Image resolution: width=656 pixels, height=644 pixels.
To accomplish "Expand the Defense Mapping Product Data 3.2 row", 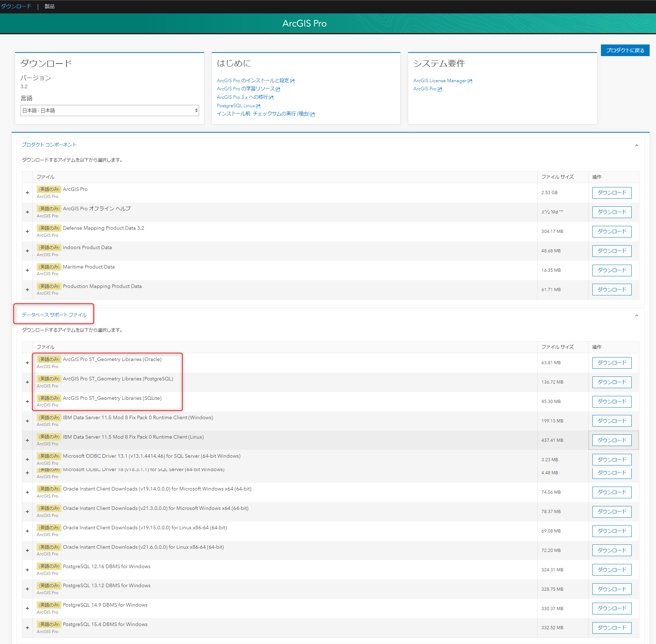I will [27, 231].
